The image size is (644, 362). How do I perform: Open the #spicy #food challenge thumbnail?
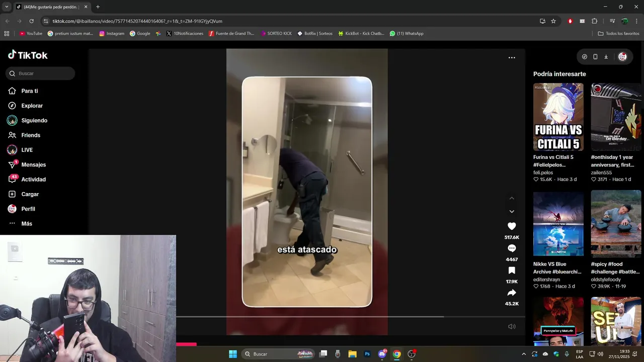[x=616, y=224]
